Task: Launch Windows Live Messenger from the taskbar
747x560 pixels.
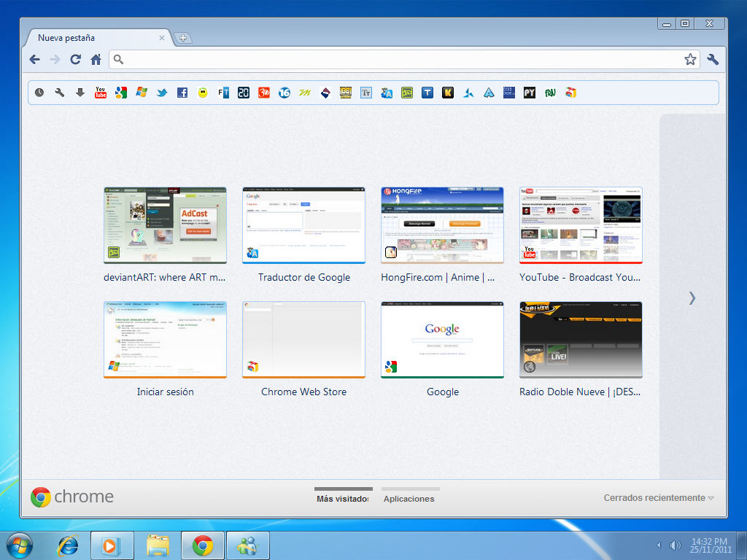Action: 247,545
